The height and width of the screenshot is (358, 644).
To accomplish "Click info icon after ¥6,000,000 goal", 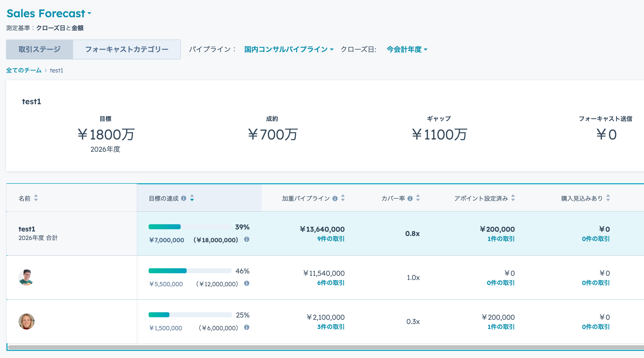I will 247,327.
